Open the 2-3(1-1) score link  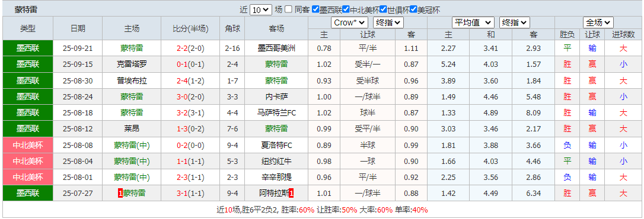[190, 177]
